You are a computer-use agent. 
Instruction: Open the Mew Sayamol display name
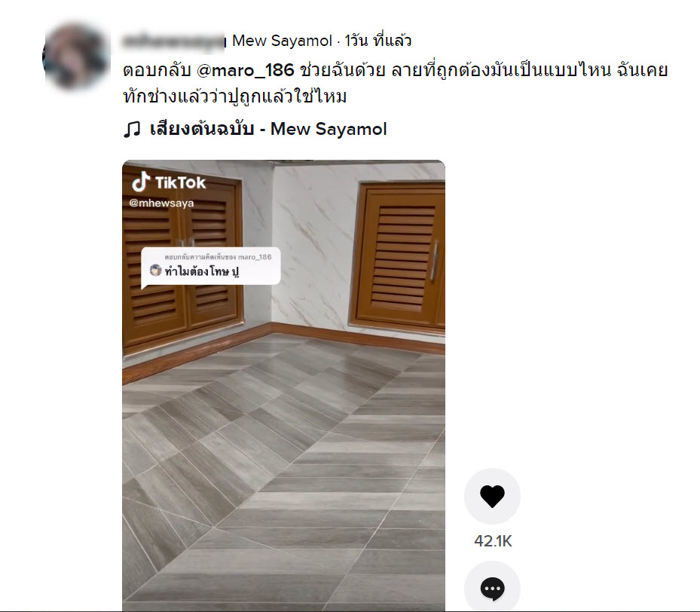click(282, 41)
